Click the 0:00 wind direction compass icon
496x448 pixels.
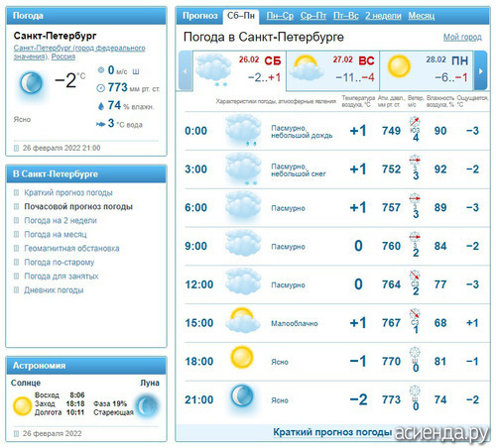[415, 121]
